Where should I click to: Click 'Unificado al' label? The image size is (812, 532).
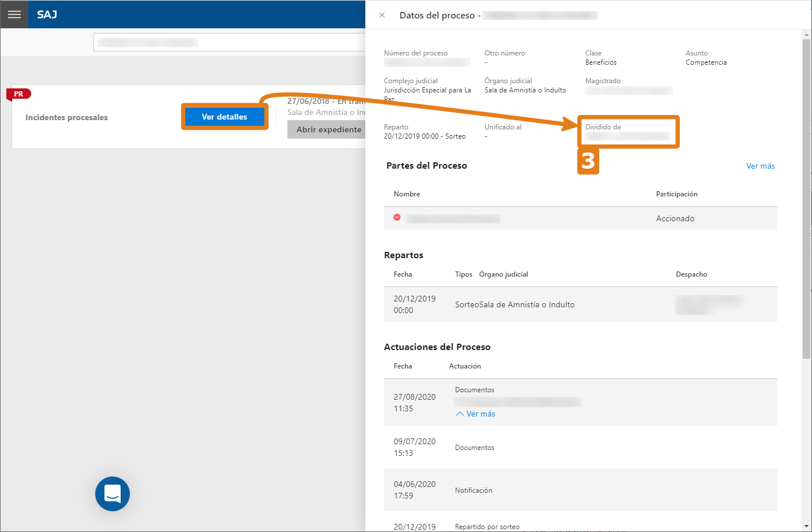(x=503, y=127)
